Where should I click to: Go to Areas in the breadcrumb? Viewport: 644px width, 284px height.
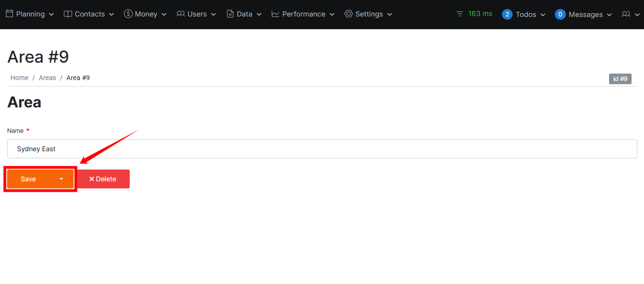click(47, 78)
